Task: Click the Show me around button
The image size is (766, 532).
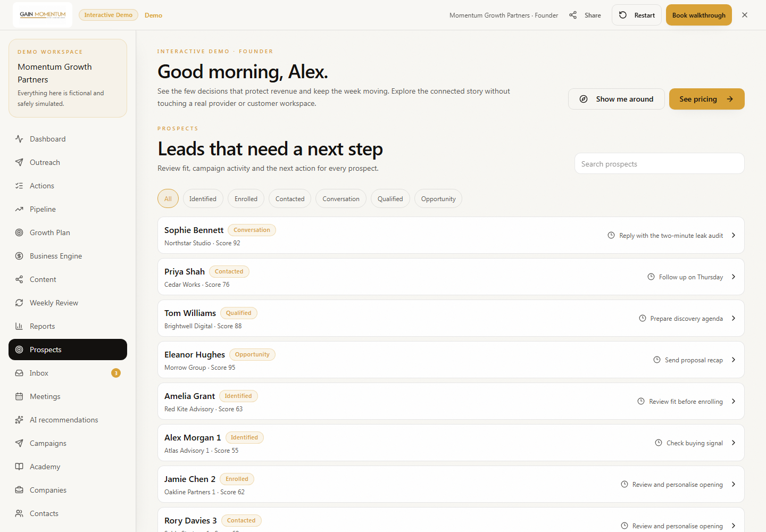Action: [x=617, y=99]
